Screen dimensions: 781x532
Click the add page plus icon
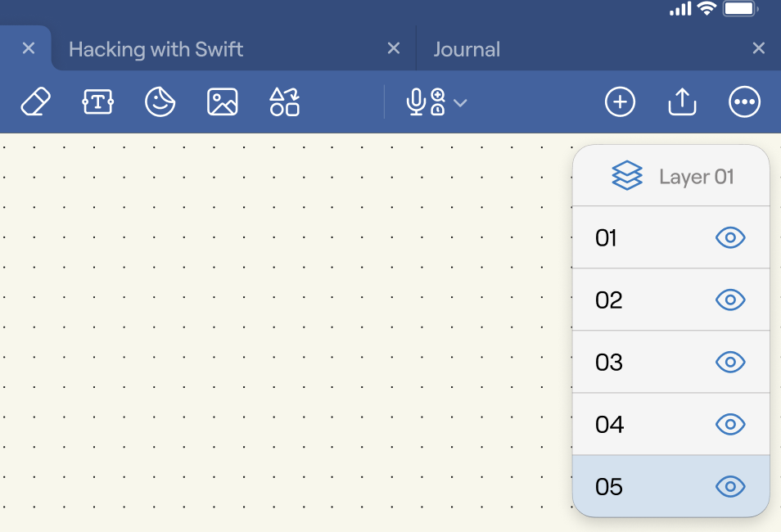tap(620, 101)
